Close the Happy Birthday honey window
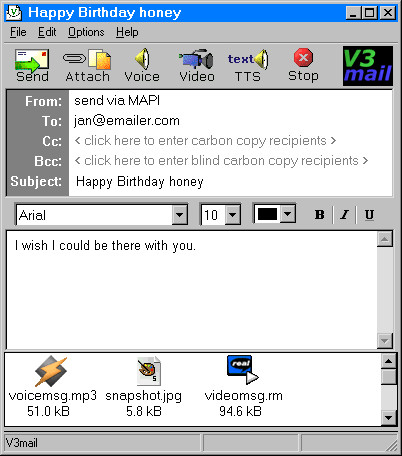The height and width of the screenshot is (456, 402). pyautogui.click(x=388, y=13)
